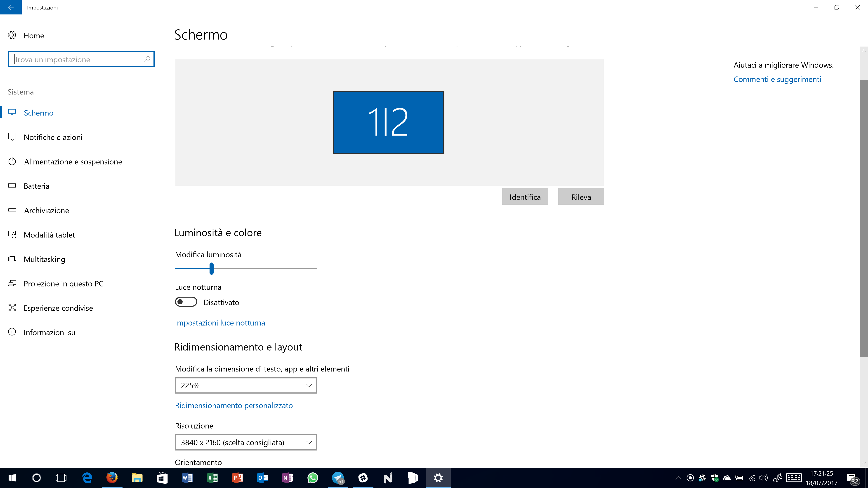Launch PowerPoint from the taskbar

[237, 478]
